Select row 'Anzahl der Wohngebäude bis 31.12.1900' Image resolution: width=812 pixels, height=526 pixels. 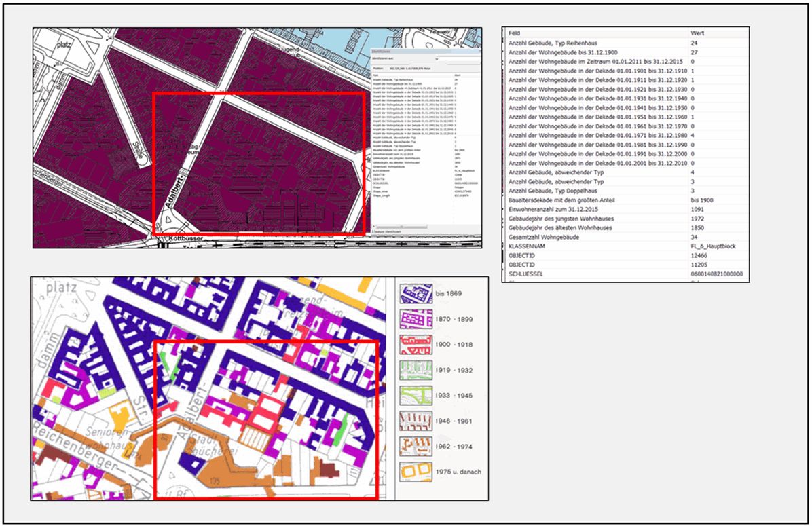click(x=625, y=52)
